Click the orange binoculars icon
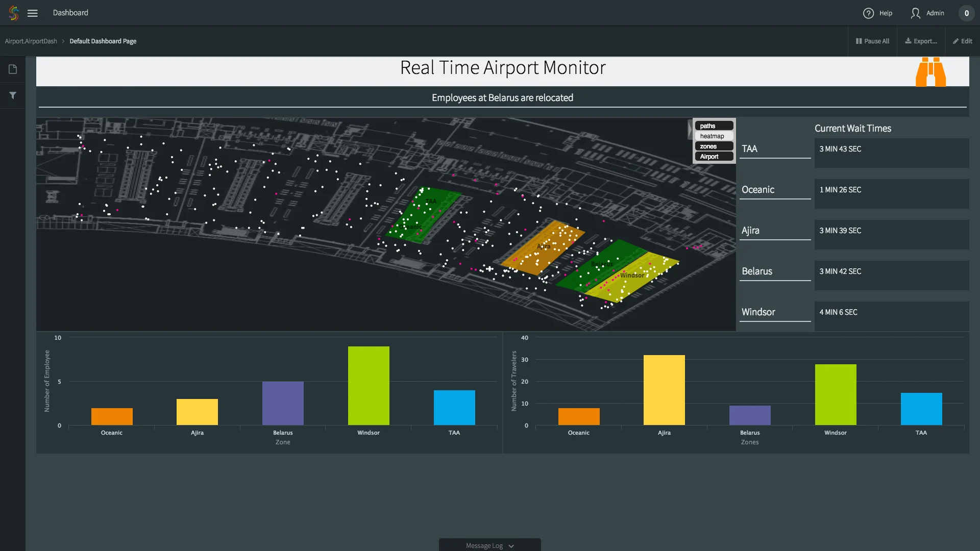This screenshot has width=980, height=551. coord(930,72)
